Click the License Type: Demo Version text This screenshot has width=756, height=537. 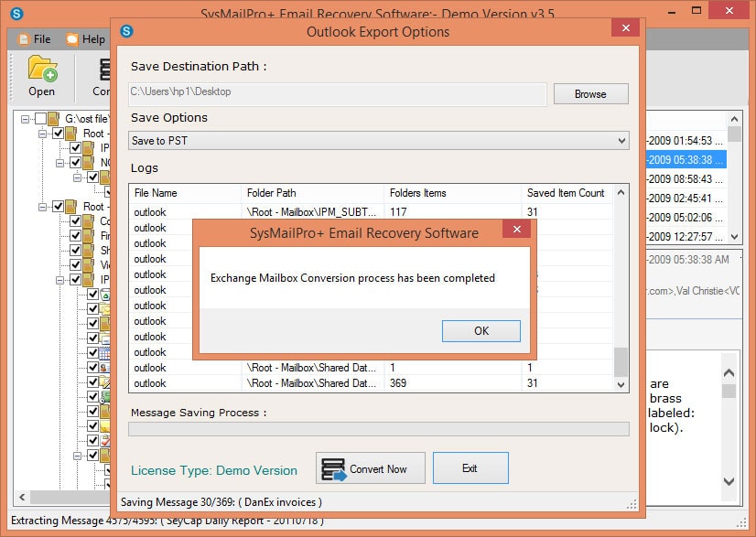[x=214, y=470]
